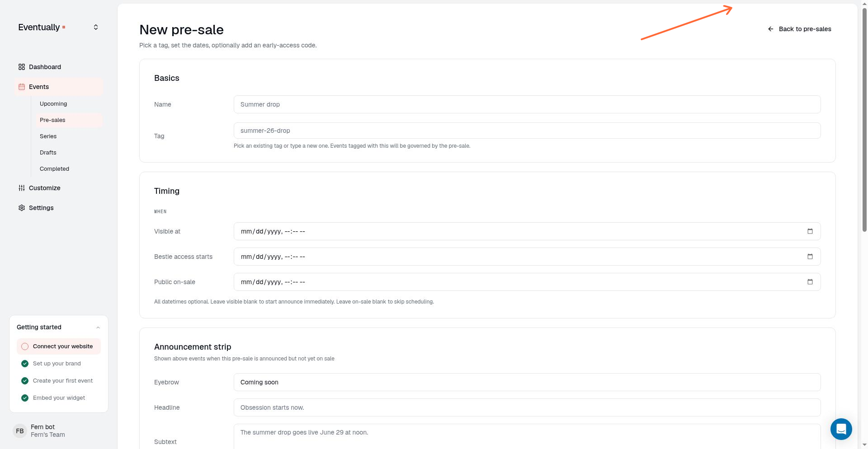
Task: Click the unchecked Connect your website circle
Action: 25,346
